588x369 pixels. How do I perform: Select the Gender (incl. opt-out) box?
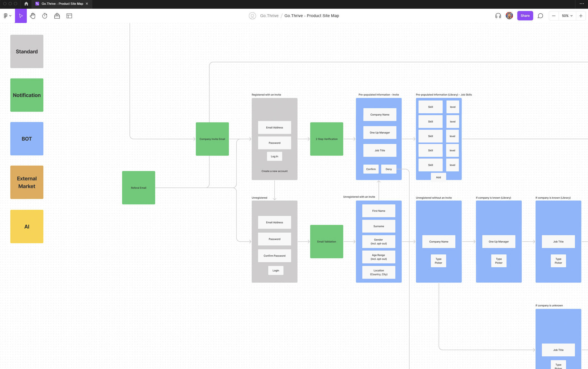click(379, 242)
